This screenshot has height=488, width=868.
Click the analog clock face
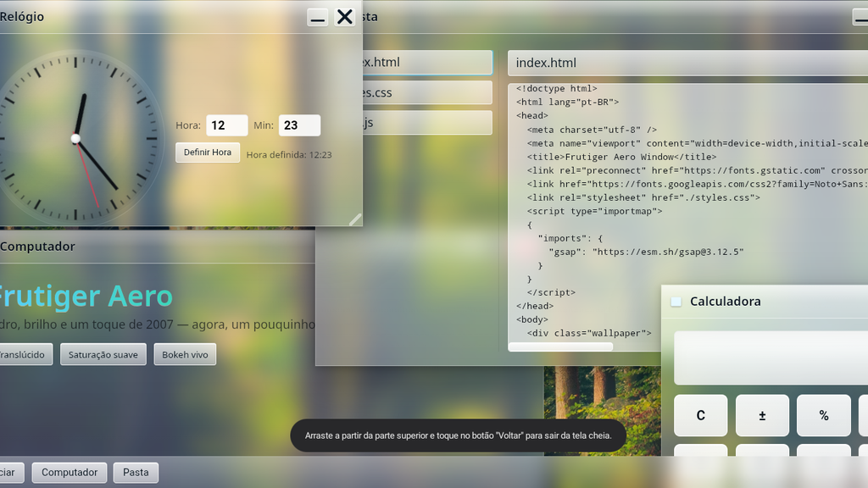point(75,138)
